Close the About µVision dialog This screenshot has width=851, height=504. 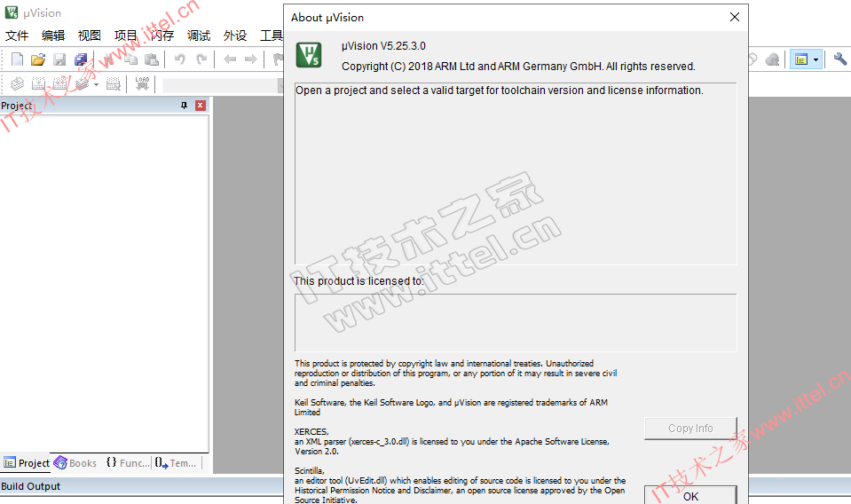click(x=735, y=17)
